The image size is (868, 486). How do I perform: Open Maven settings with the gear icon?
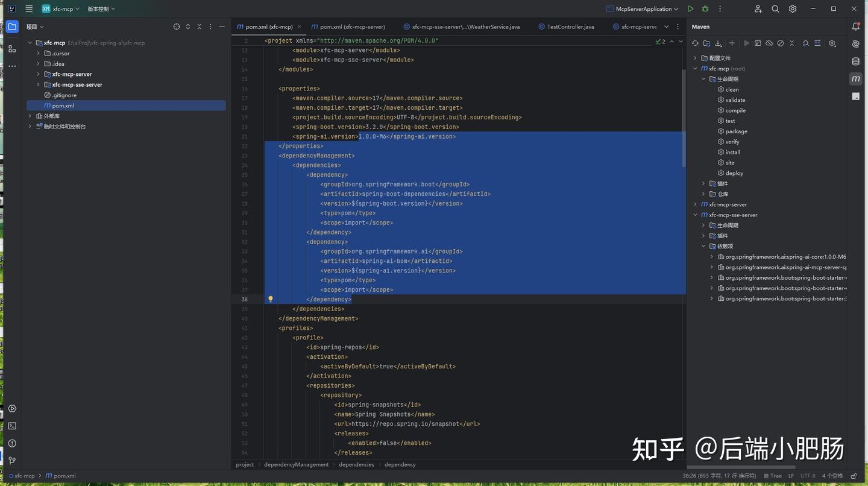[x=832, y=43]
